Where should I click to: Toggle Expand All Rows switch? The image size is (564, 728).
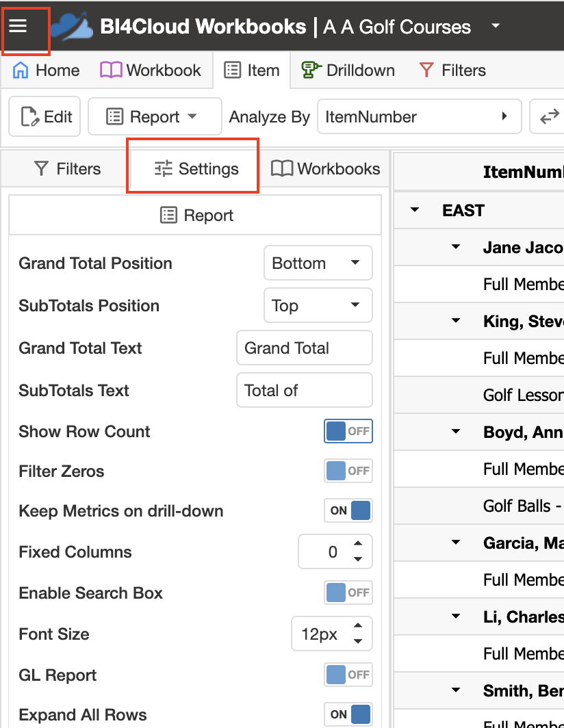pos(348,714)
